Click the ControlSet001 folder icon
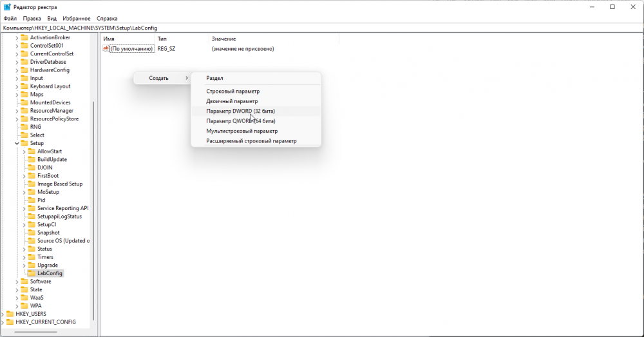This screenshot has width=644, height=337. pyautogui.click(x=24, y=46)
